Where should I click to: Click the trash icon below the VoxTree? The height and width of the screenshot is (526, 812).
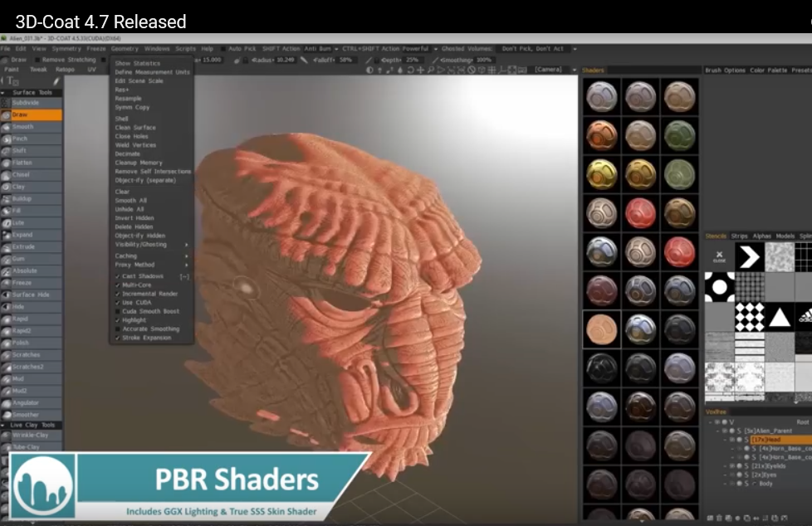pos(719,518)
